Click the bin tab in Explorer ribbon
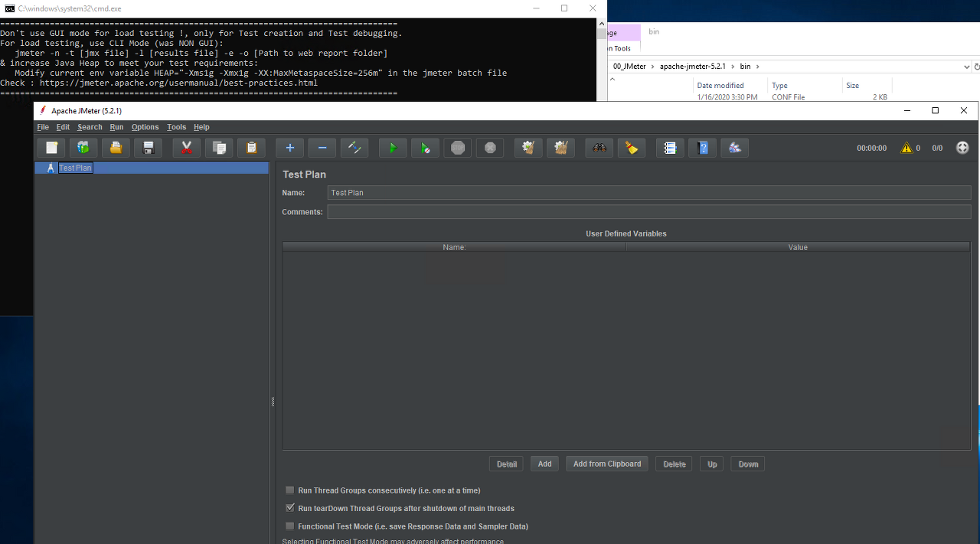 tap(654, 31)
